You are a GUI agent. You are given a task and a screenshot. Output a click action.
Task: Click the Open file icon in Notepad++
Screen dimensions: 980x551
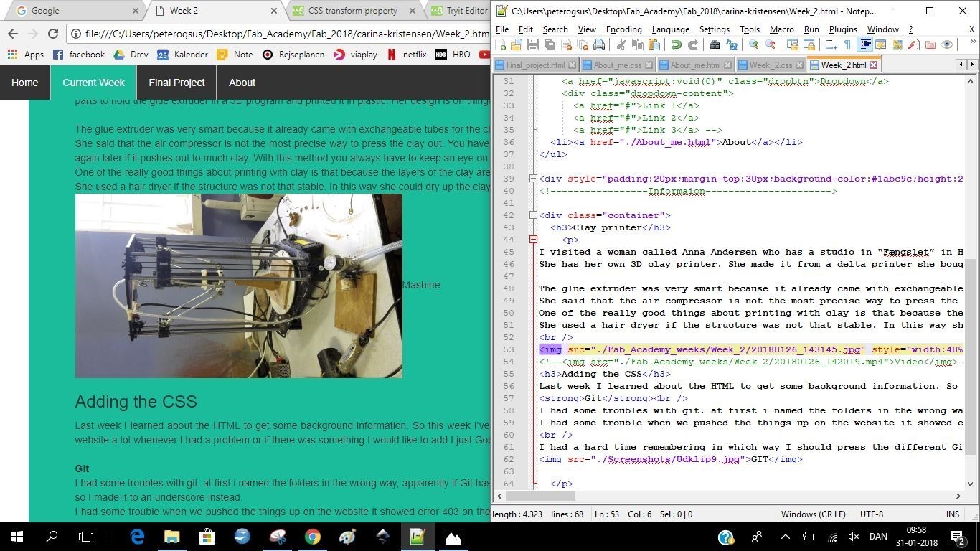click(517, 44)
